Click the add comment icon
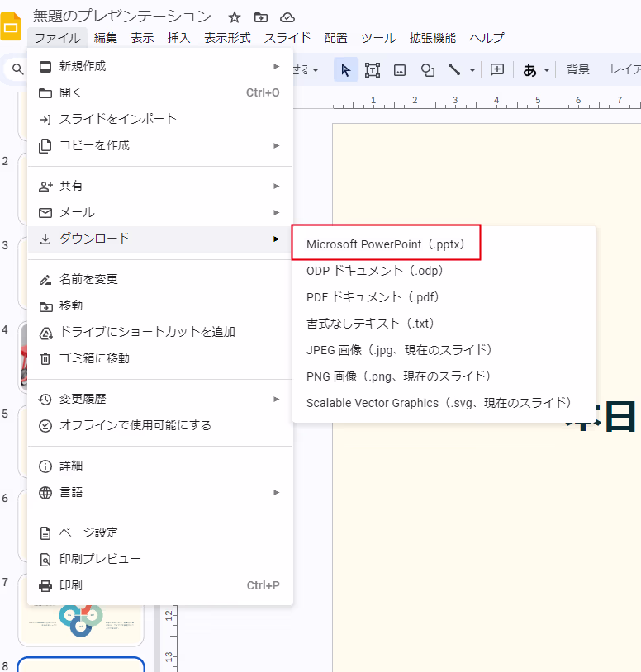 coord(497,69)
